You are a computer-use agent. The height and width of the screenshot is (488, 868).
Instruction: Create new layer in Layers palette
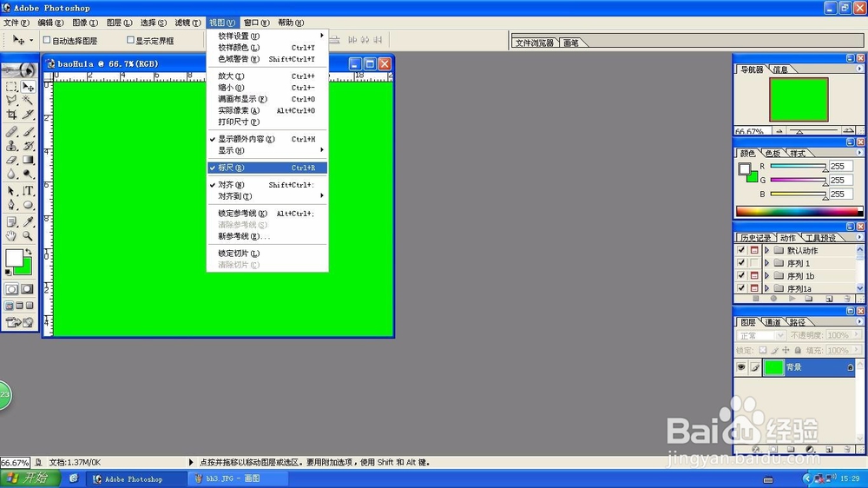click(x=829, y=449)
